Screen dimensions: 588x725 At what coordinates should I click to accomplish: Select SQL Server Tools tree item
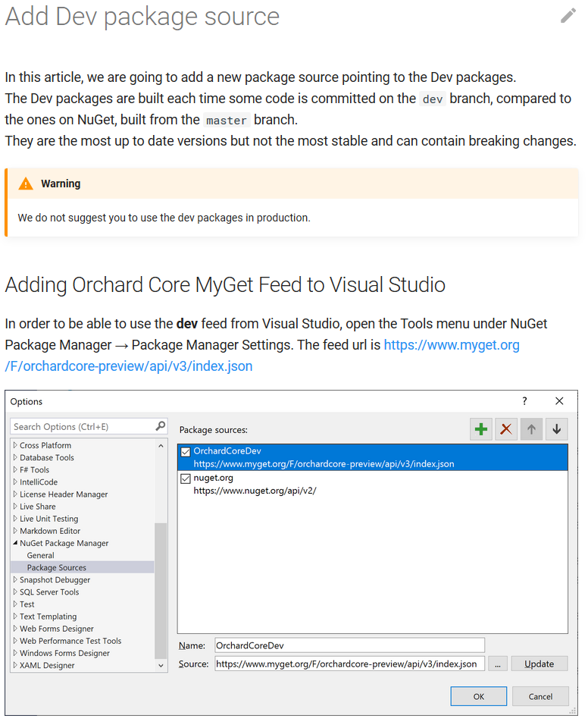coord(49,592)
